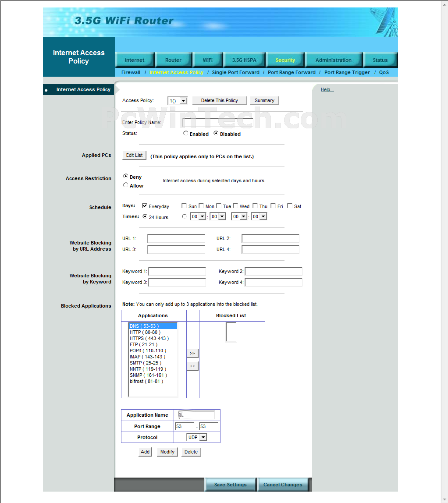This screenshot has width=448, height=503.
Task: Go to Single Port Forward
Action: (235, 72)
